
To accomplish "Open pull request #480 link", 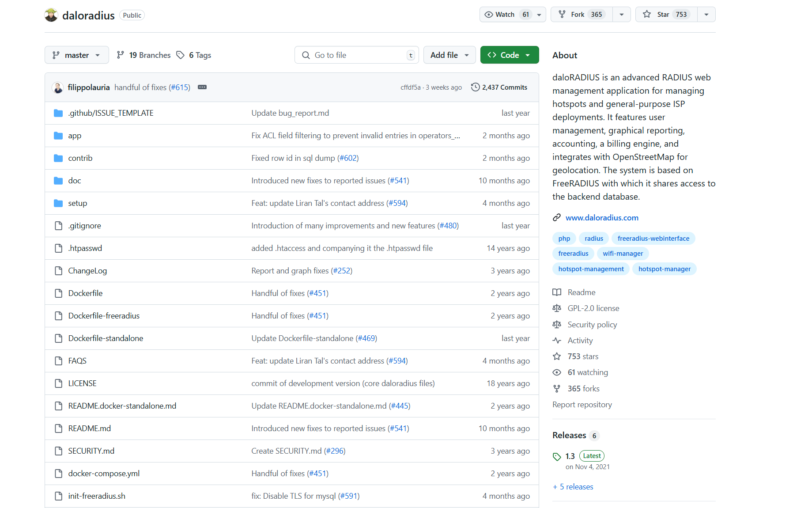I will click(x=449, y=226).
